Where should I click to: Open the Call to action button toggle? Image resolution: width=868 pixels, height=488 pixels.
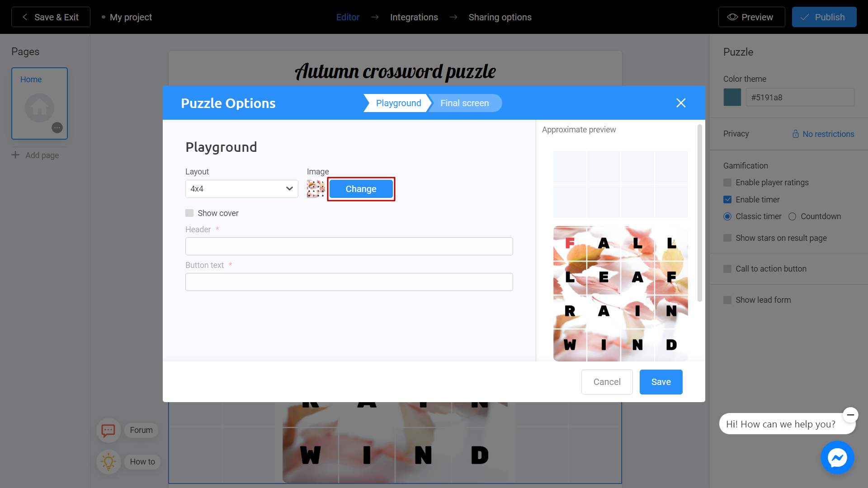click(x=727, y=268)
